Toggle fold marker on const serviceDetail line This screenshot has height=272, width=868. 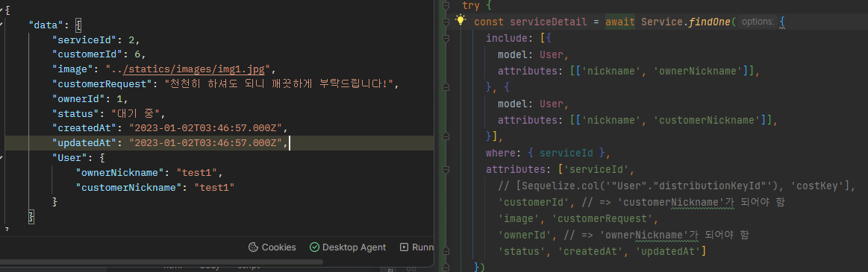(x=446, y=22)
